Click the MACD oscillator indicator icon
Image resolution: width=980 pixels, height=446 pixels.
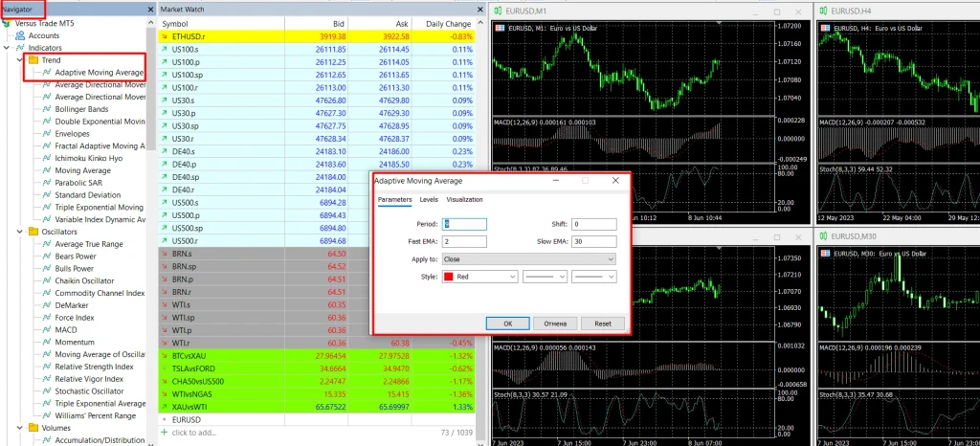(x=47, y=330)
